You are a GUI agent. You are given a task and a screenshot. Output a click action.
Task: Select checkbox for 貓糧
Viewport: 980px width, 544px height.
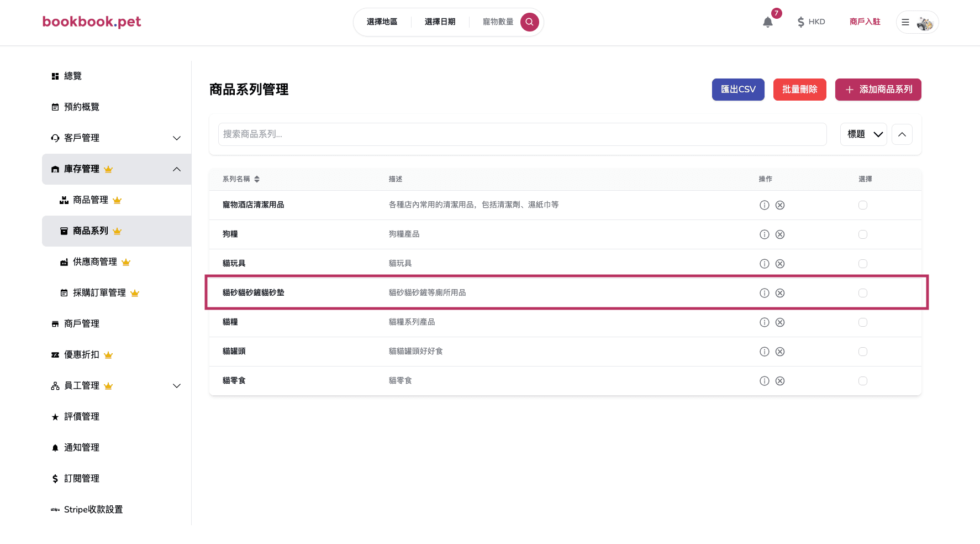862,322
